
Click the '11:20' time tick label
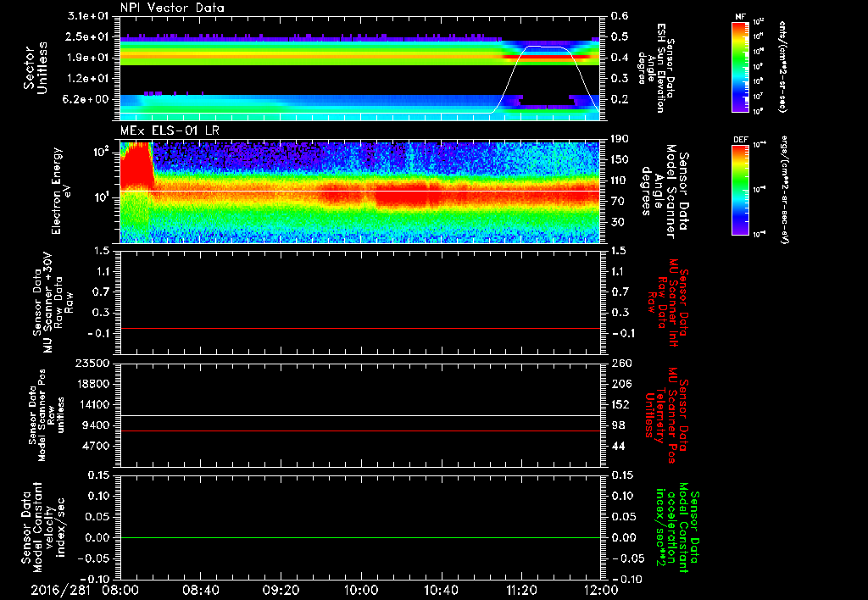click(x=521, y=590)
